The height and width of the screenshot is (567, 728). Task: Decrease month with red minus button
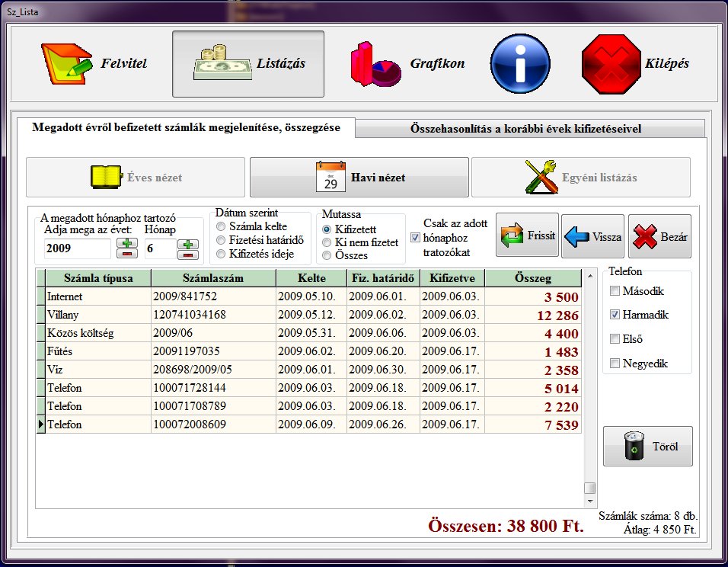tap(187, 254)
